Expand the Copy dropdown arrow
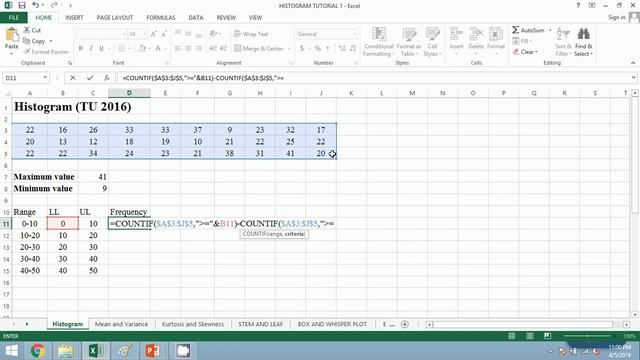The width and height of the screenshot is (640, 360). click(51, 41)
